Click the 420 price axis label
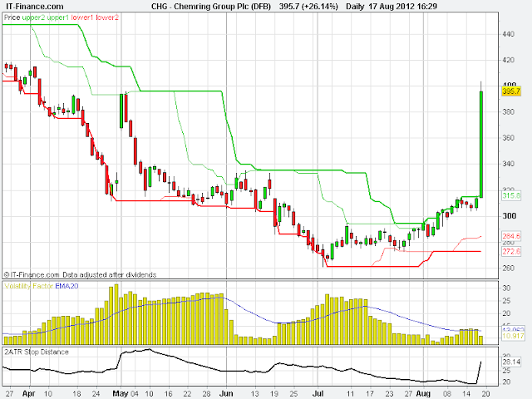 (508, 60)
